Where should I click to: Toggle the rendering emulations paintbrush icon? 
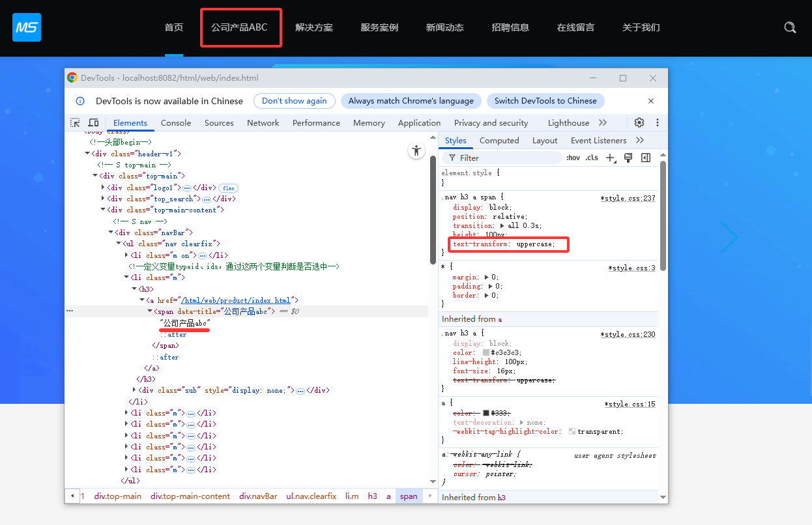pyautogui.click(x=628, y=158)
